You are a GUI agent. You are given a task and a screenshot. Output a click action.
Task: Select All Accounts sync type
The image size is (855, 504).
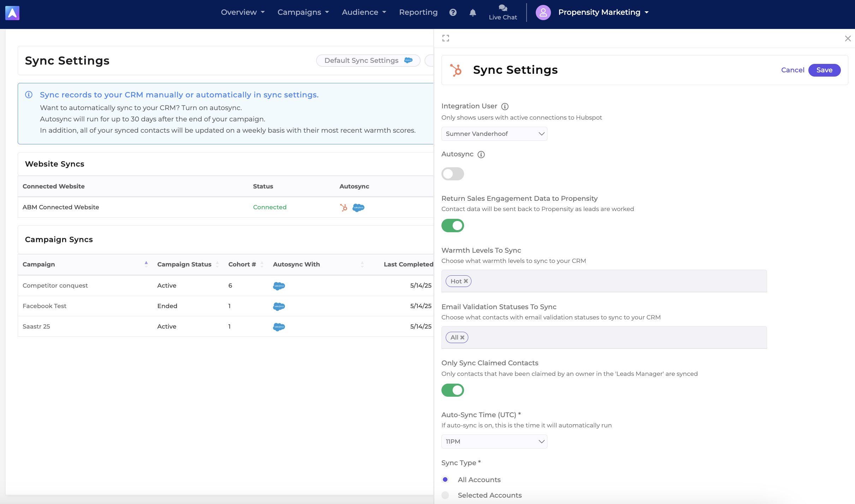coord(445,479)
